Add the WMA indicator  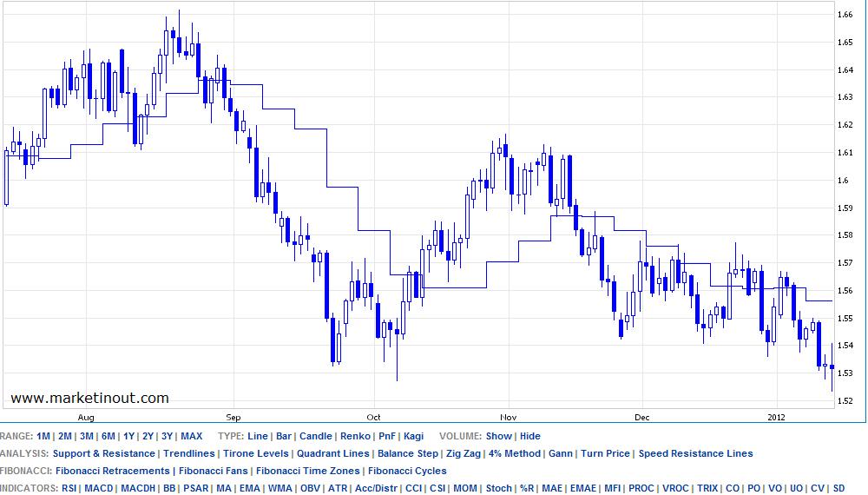point(280,488)
